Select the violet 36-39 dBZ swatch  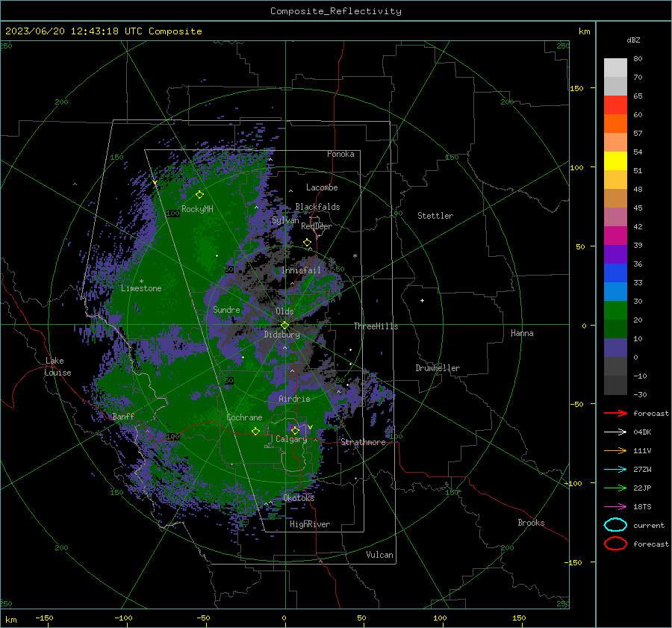tap(615, 254)
